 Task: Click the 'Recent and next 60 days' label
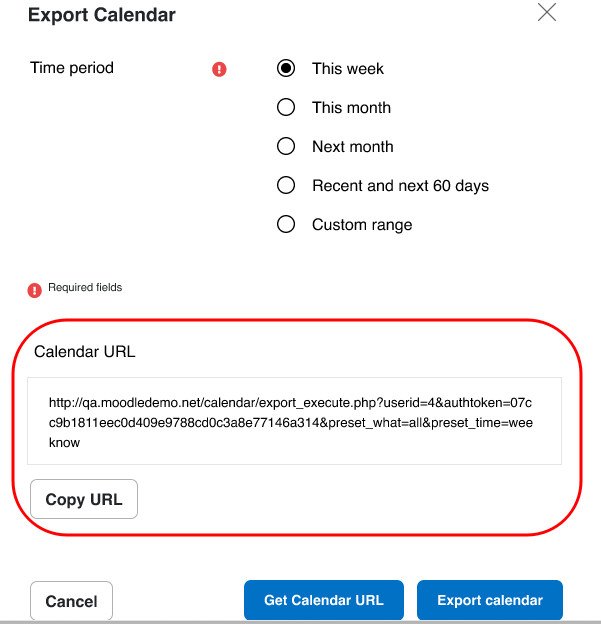(400, 186)
